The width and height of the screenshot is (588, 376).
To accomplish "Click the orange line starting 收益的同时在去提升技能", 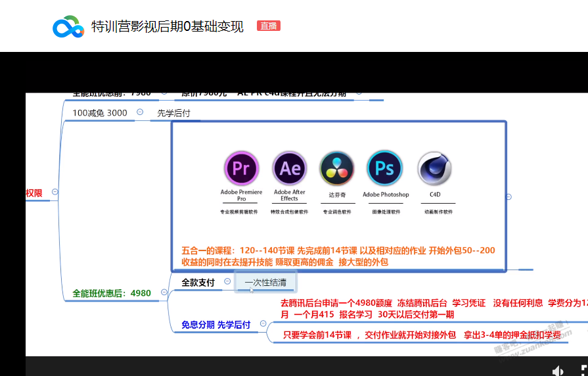I will coord(284,262).
